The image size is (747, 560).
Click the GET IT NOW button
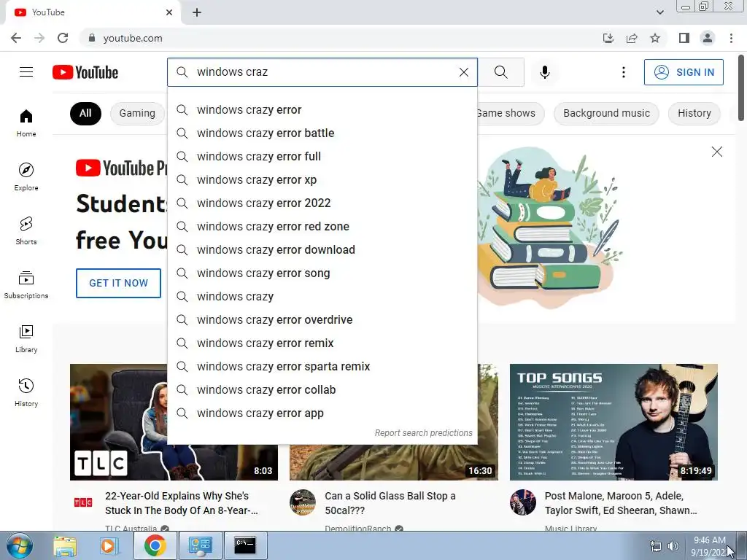119,283
